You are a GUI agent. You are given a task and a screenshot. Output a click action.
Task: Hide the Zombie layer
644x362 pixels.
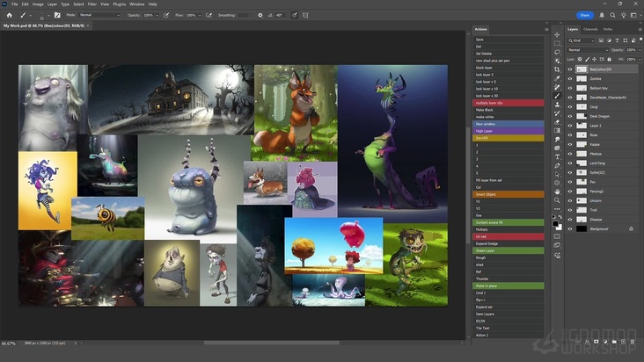click(x=570, y=79)
